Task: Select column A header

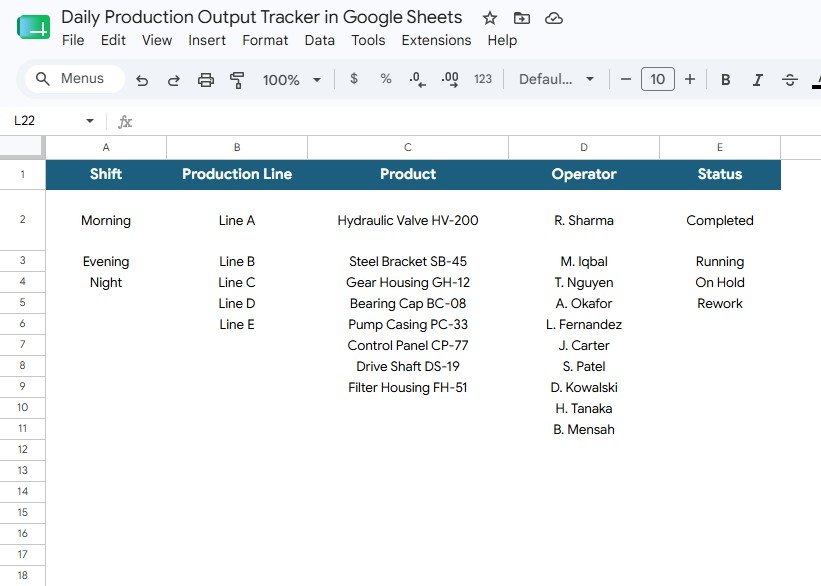Action: (x=106, y=147)
